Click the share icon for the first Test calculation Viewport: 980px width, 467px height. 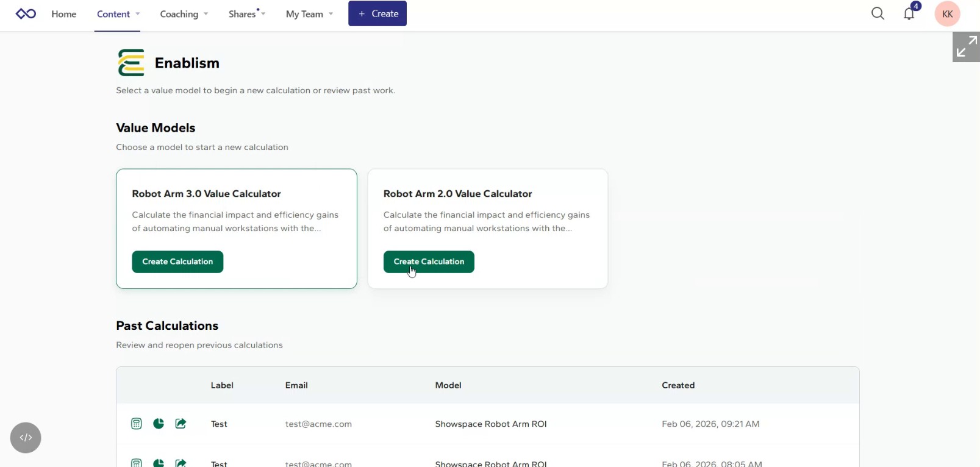[x=181, y=424]
